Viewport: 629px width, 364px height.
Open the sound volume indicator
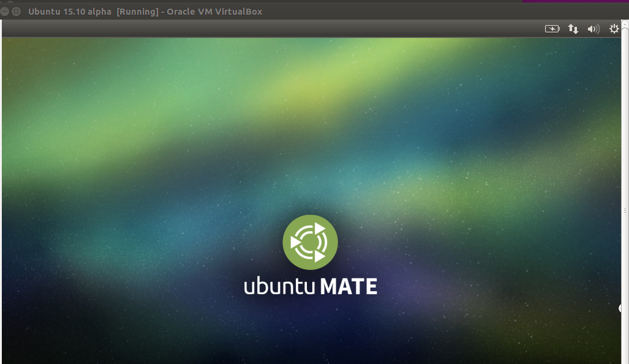pyautogui.click(x=593, y=29)
